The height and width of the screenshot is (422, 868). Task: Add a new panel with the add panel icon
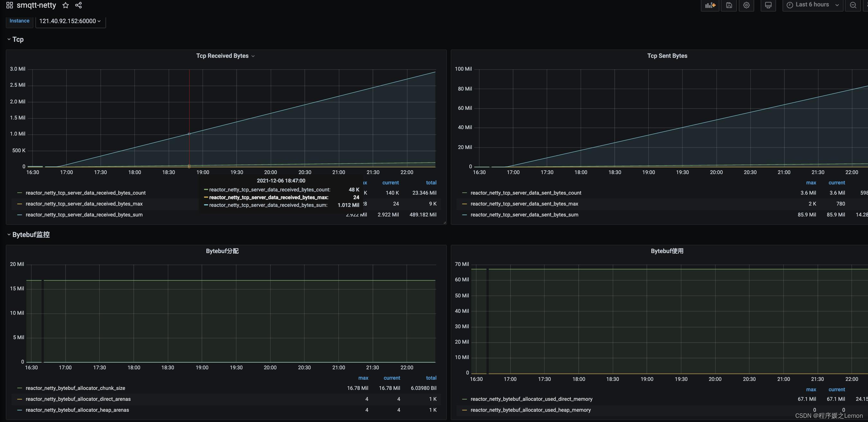(x=710, y=5)
